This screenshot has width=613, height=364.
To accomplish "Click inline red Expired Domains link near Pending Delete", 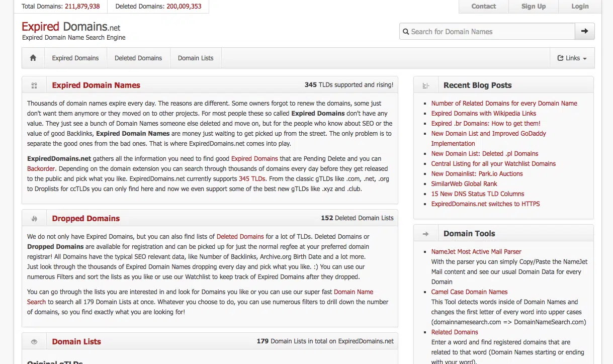I will (254, 158).
